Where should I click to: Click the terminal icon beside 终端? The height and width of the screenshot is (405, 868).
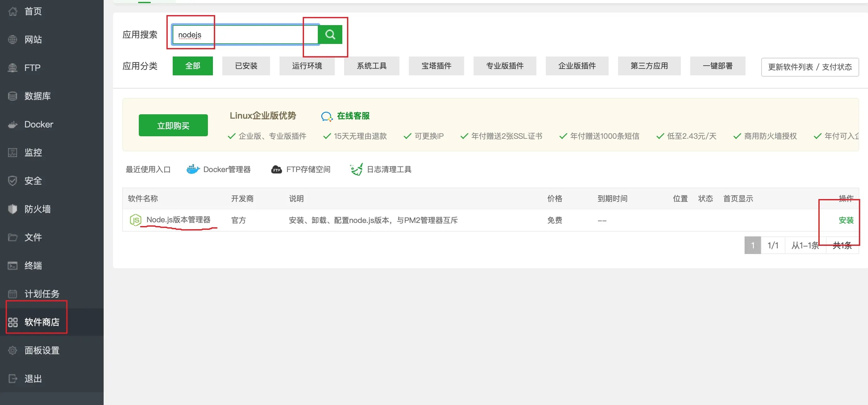(x=13, y=266)
